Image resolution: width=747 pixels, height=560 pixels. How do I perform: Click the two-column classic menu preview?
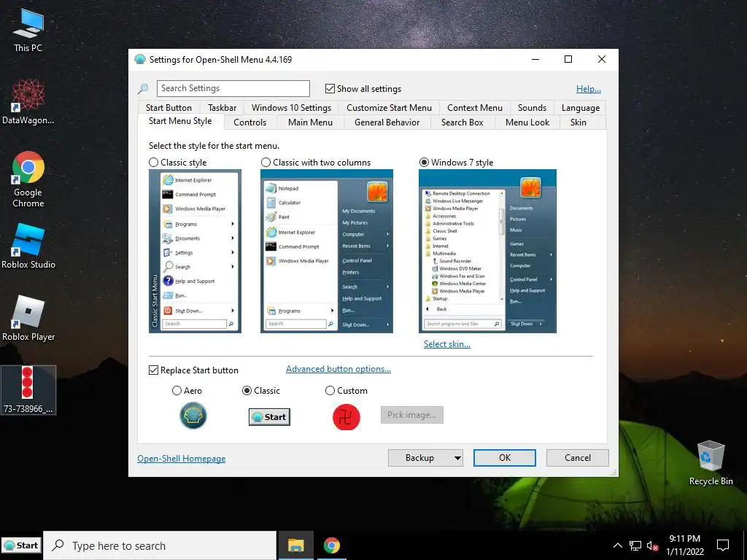(327, 251)
